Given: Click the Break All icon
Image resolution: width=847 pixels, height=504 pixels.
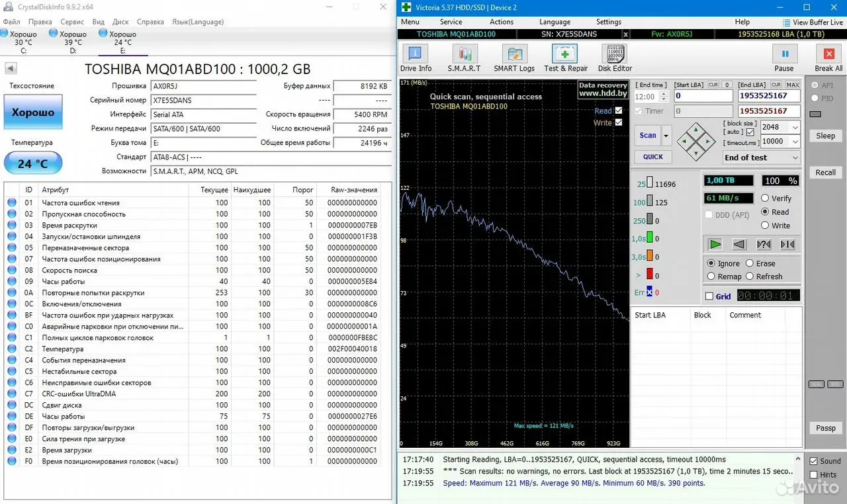Looking at the screenshot, I should click(828, 54).
